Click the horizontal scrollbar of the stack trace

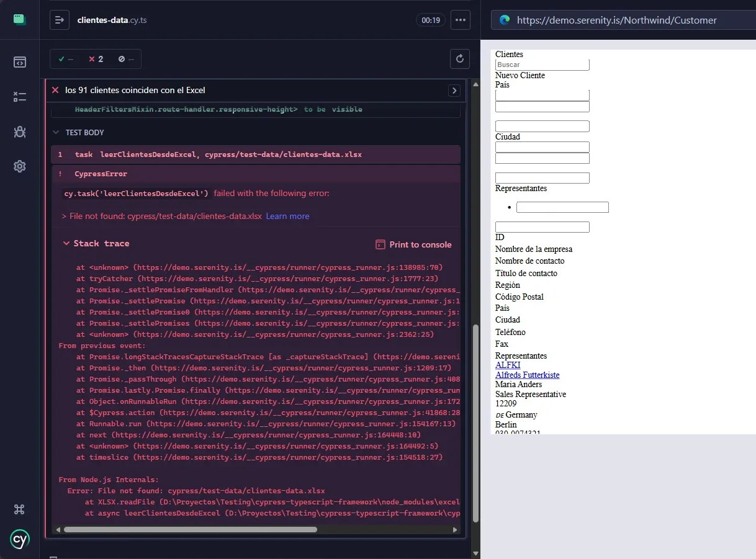[x=190, y=529]
